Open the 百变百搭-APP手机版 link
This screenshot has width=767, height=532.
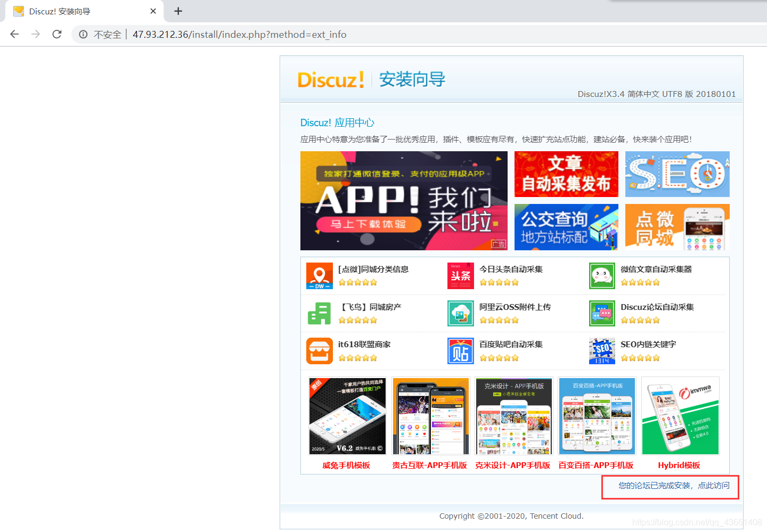tap(595, 465)
